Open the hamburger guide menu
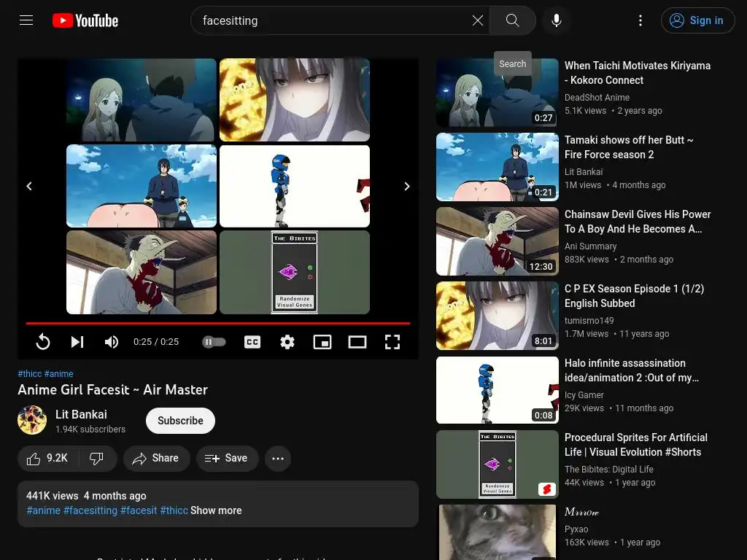This screenshot has height=560, width=747. click(26, 20)
